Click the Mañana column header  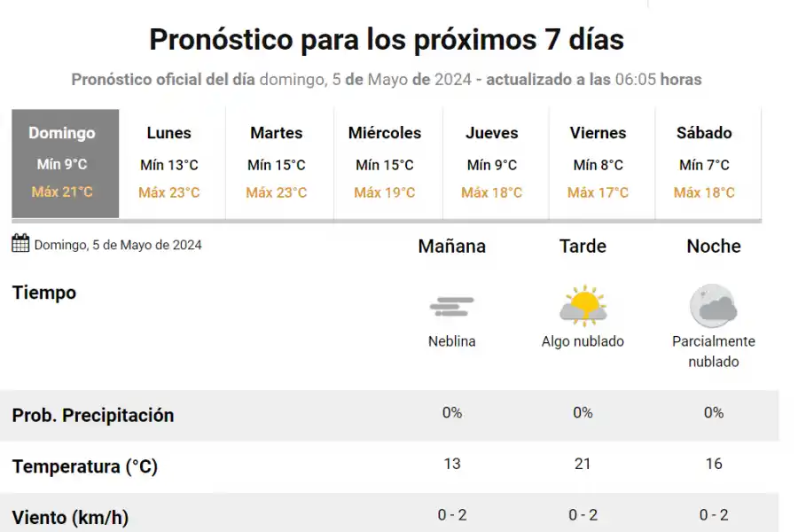point(452,246)
